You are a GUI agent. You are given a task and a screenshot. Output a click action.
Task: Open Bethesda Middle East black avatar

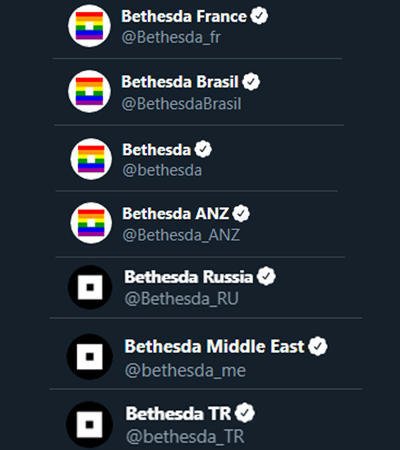[x=90, y=357]
